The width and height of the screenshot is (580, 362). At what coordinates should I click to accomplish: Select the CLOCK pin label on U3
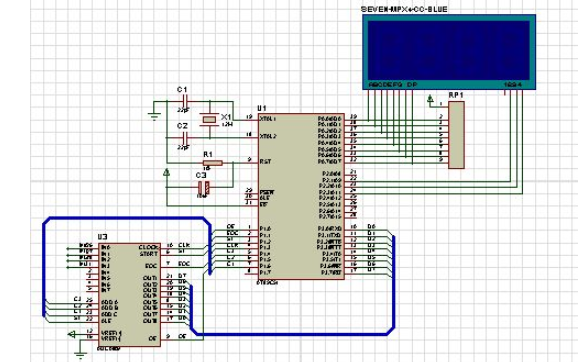pos(149,247)
